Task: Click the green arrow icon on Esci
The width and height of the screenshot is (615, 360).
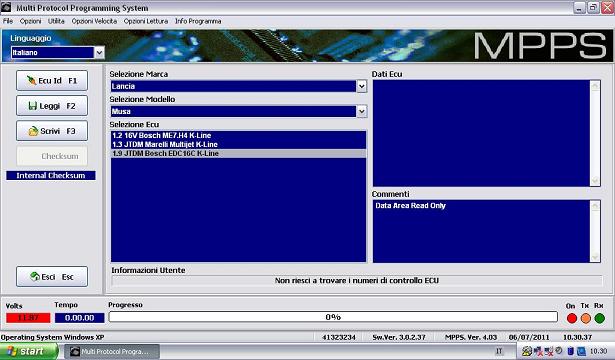Action: click(35, 276)
